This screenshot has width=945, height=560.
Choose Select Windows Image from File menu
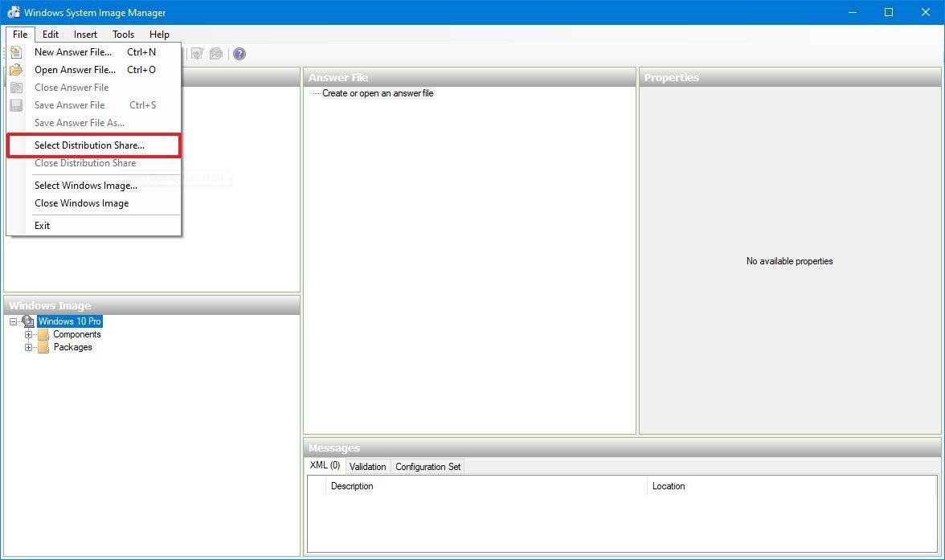coord(85,185)
